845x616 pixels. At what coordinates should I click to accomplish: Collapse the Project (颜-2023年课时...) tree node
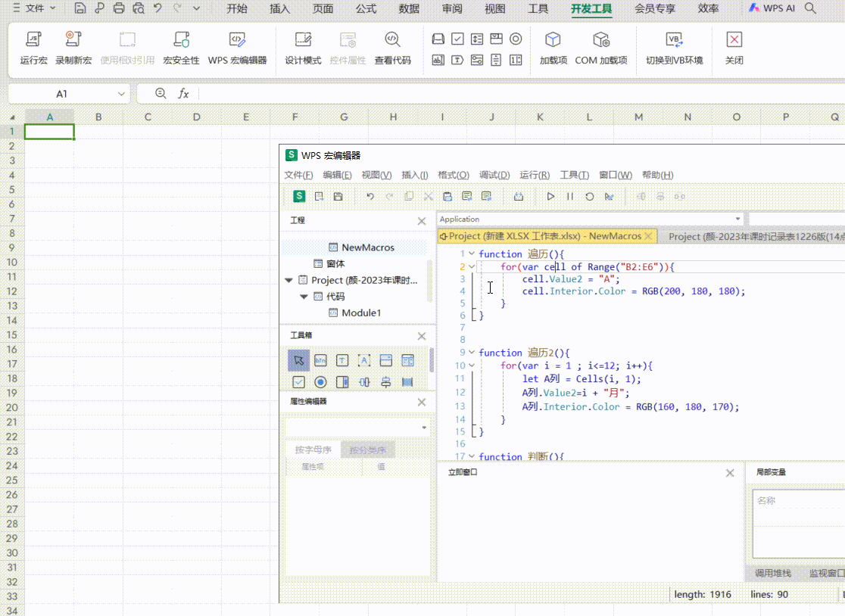pyautogui.click(x=288, y=280)
